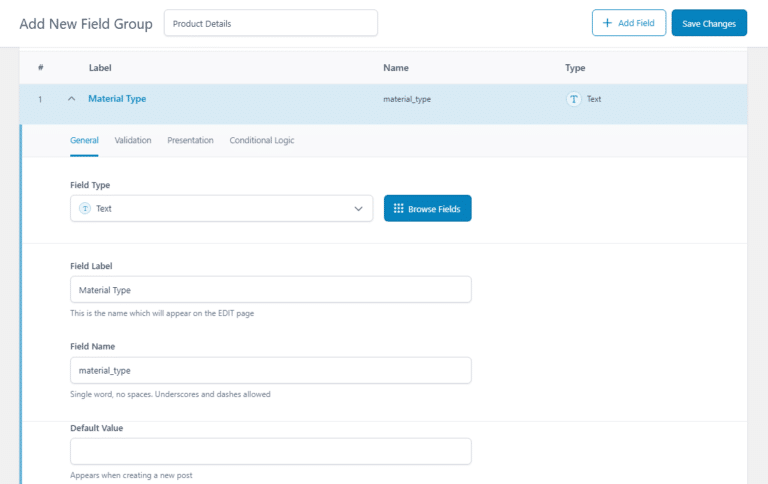Click the Type column header
Screen dimensions: 768x484
point(575,68)
